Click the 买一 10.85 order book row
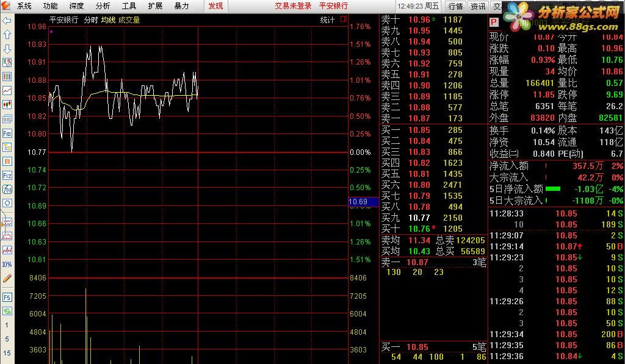 tap(433, 130)
